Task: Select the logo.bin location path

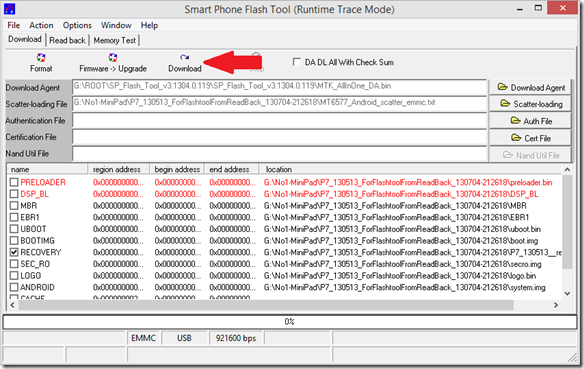Action: click(x=400, y=276)
